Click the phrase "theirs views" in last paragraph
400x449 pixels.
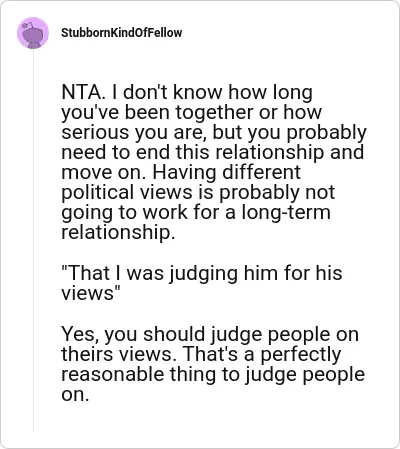pos(116,354)
